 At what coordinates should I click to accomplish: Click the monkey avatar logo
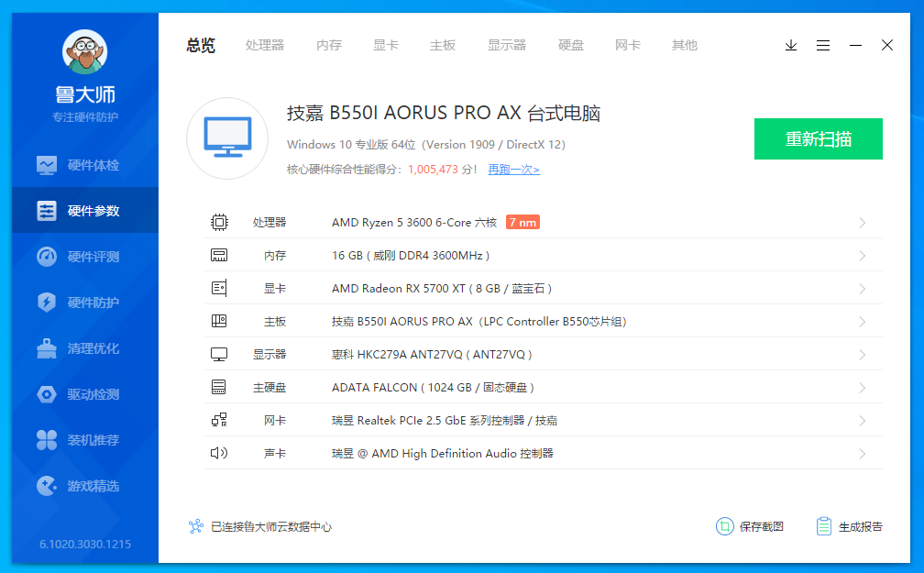point(84,52)
